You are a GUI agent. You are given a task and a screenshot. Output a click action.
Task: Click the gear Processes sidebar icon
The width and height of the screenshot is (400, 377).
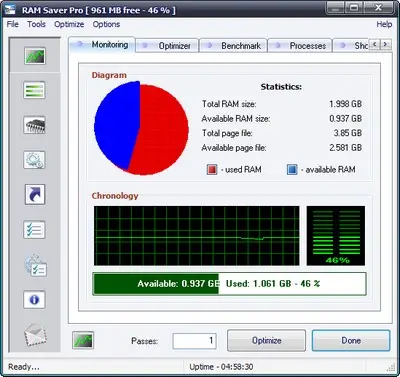(34, 160)
